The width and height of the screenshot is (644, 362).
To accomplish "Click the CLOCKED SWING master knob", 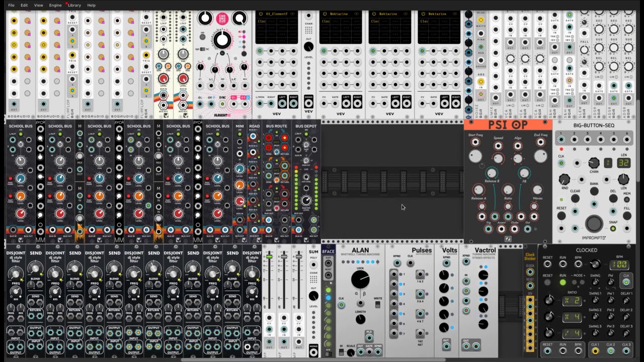I will [595, 282].
